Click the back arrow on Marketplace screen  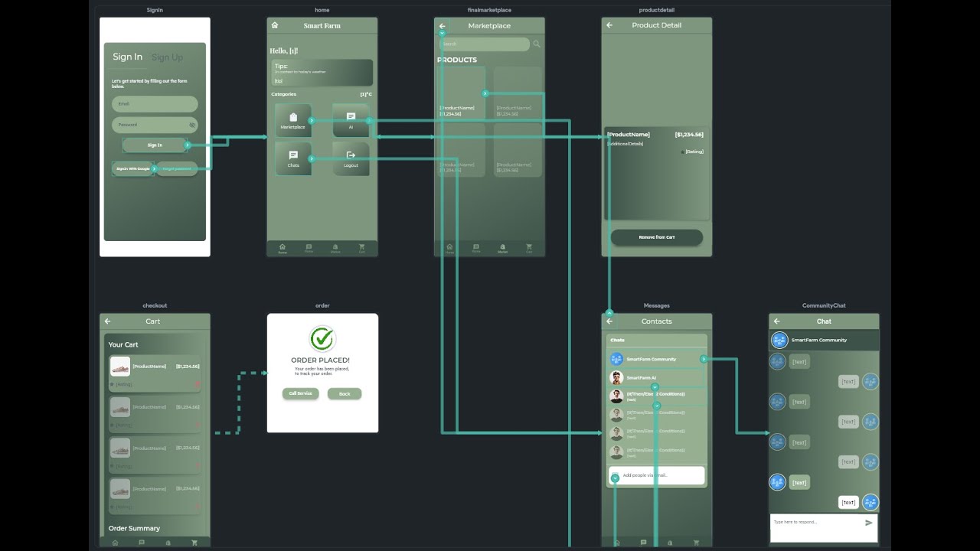[443, 26]
